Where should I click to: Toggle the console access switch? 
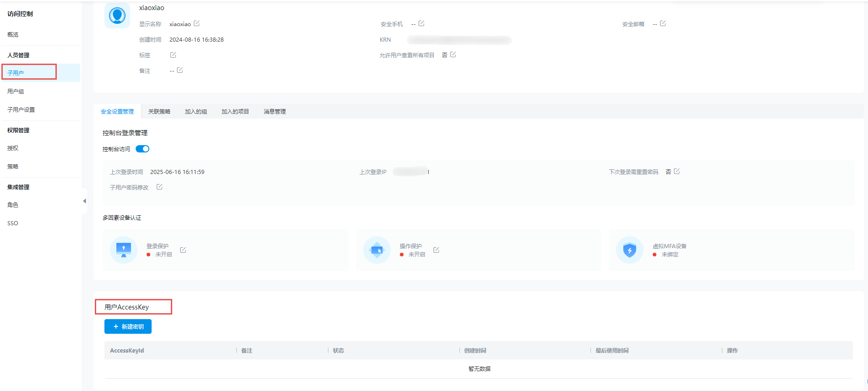click(x=142, y=149)
